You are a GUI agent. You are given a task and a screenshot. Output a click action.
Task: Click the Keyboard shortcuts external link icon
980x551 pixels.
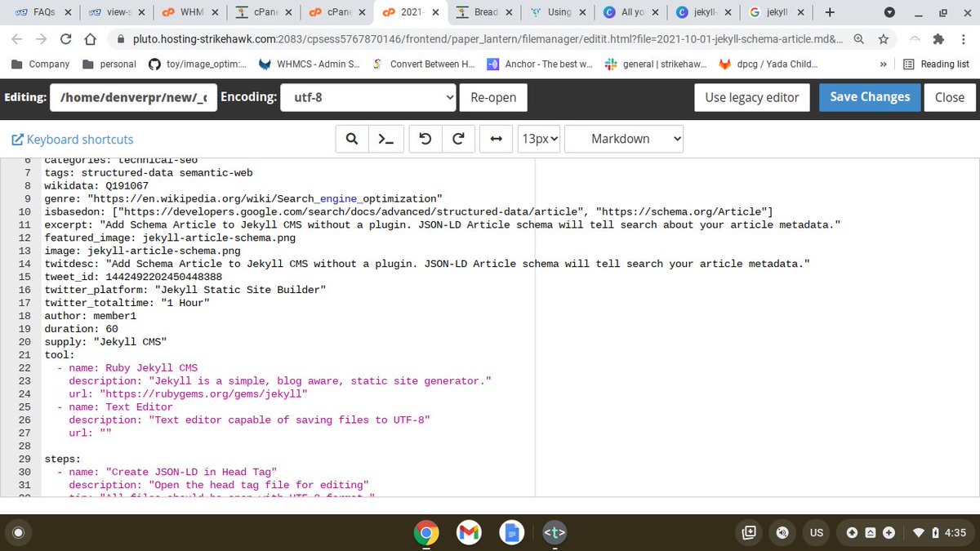(17, 140)
